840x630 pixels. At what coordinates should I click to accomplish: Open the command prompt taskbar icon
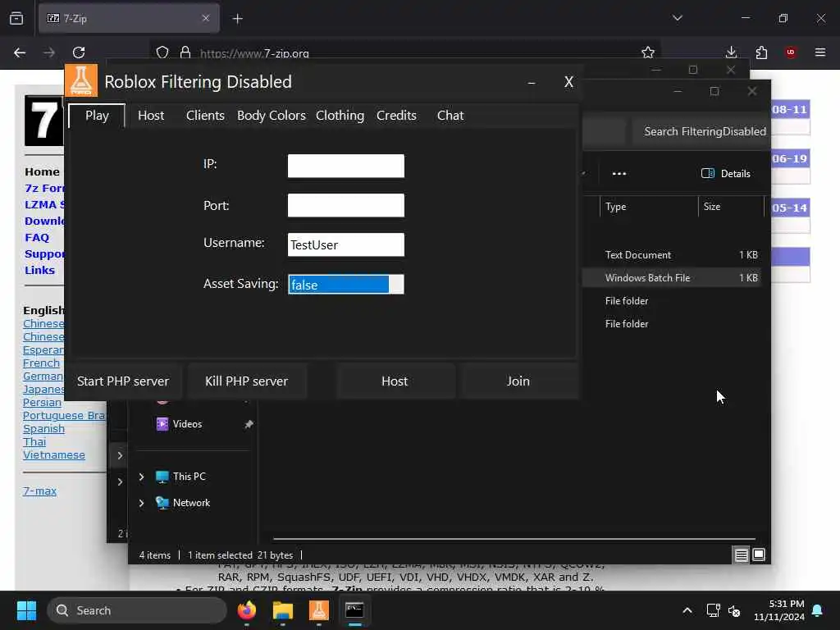pyautogui.click(x=354, y=610)
